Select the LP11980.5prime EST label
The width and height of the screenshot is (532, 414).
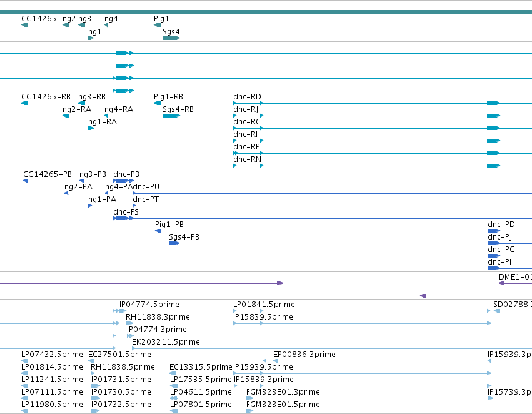(x=52, y=405)
